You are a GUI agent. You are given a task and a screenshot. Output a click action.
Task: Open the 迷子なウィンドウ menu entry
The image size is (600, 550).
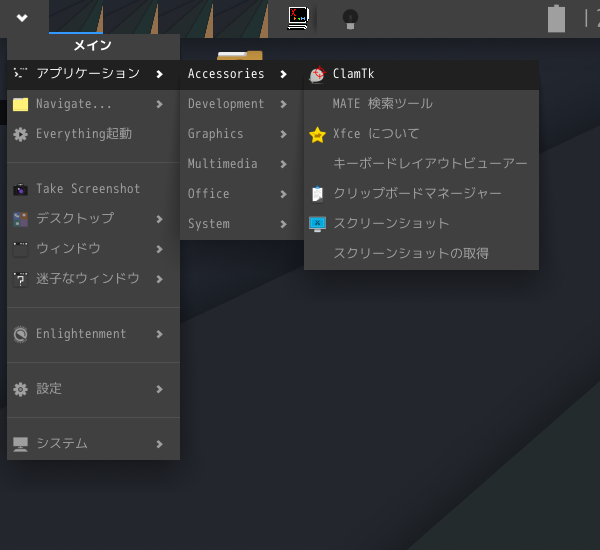[93, 279]
